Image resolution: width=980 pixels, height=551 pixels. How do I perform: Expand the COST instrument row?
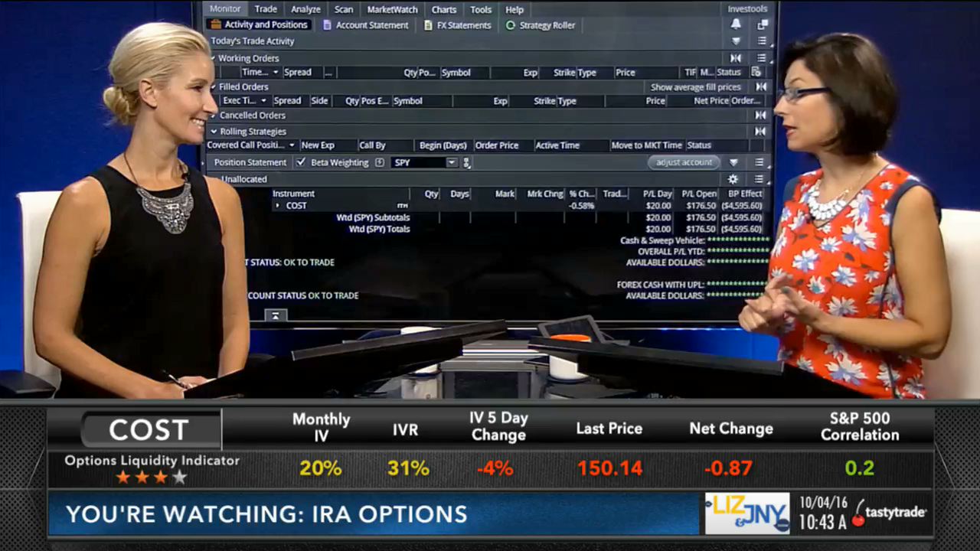point(277,205)
